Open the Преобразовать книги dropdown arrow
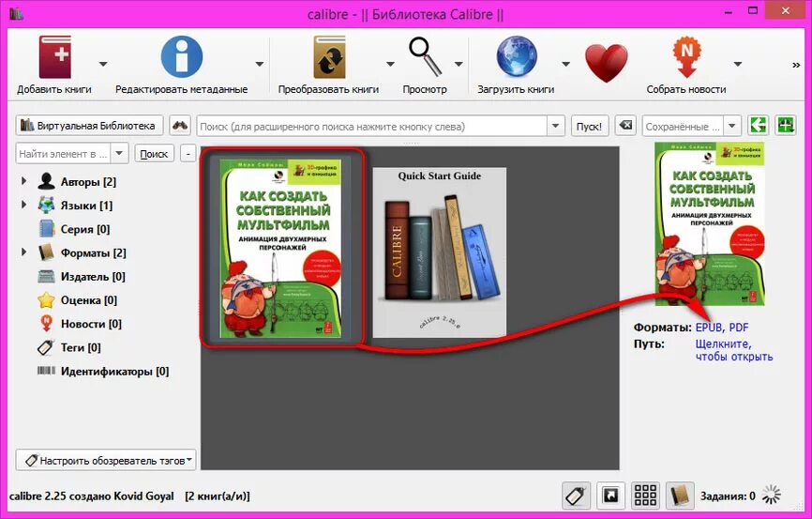 (x=390, y=65)
